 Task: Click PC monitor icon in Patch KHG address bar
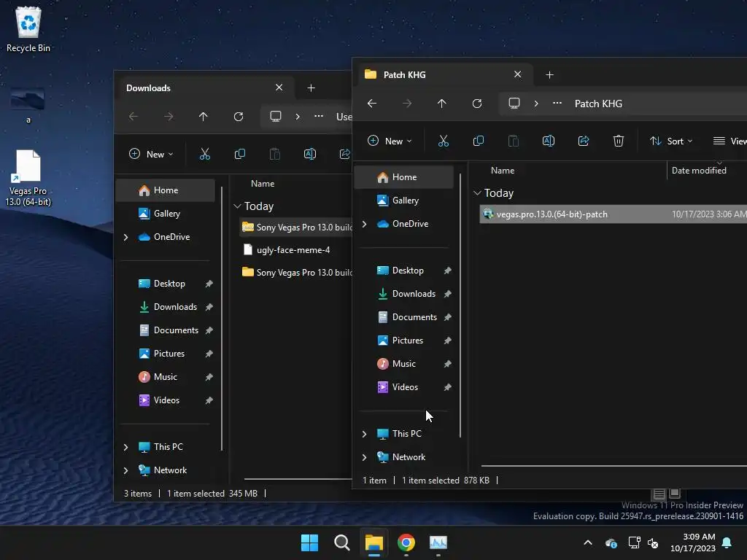pos(514,104)
